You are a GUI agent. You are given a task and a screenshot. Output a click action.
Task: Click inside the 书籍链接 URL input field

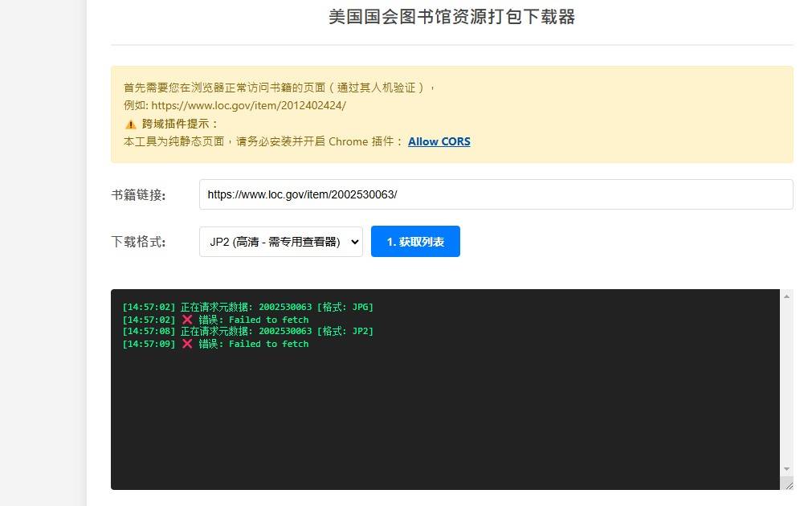coord(496,194)
